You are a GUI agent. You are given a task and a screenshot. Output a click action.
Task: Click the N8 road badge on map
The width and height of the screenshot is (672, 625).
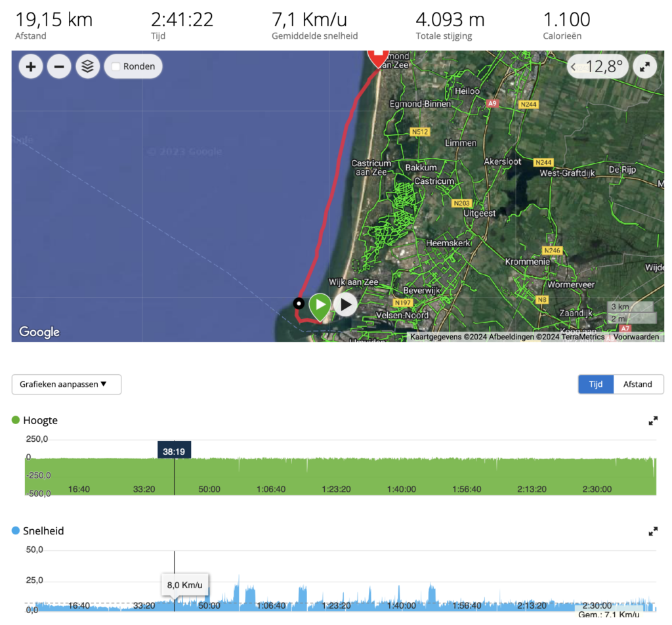coord(542,299)
